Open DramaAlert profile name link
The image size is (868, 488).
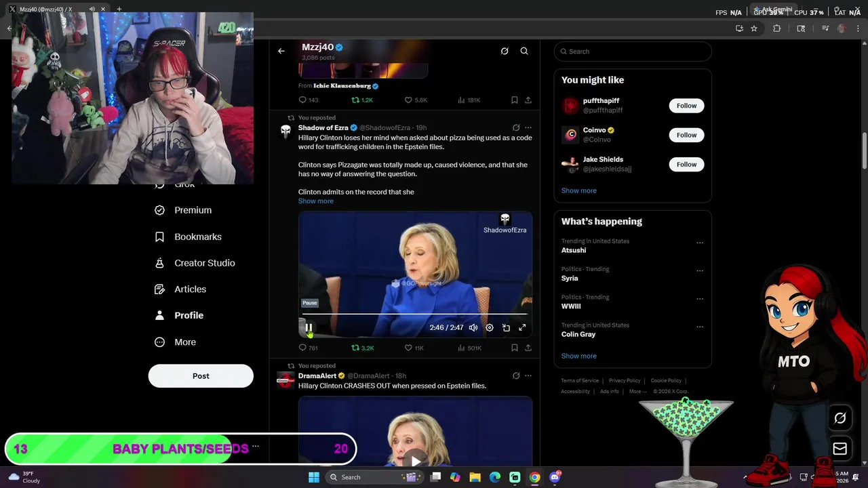tap(317, 375)
